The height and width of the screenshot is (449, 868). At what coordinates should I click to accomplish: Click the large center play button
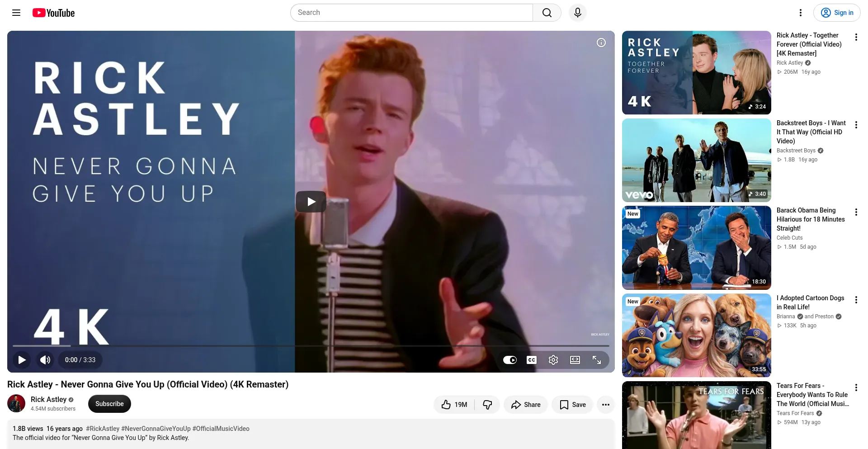point(311,202)
